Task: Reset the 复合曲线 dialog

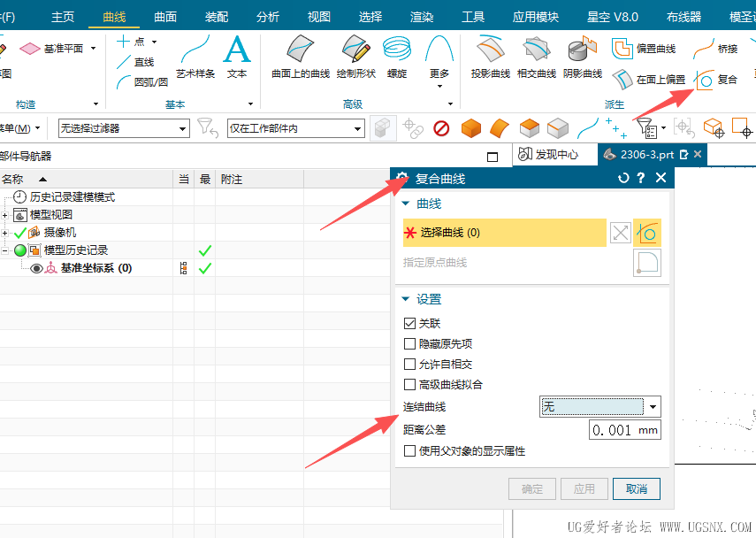Action: tap(623, 178)
